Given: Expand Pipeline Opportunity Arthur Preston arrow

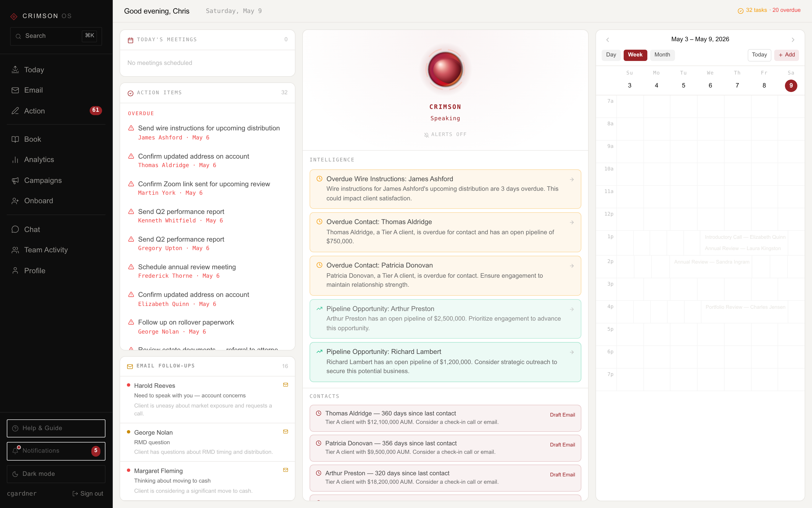Looking at the screenshot, I should 572,309.
